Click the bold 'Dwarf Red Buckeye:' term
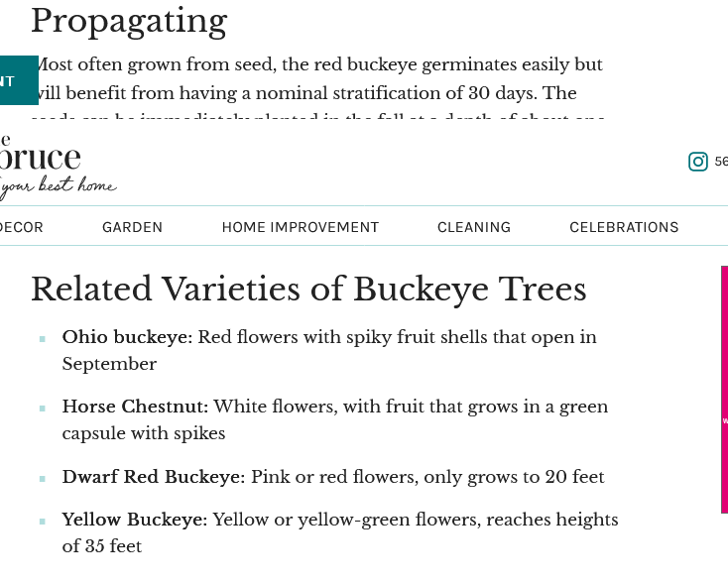Image resolution: width=728 pixels, height=585 pixels. pyautogui.click(x=153, y=477)
